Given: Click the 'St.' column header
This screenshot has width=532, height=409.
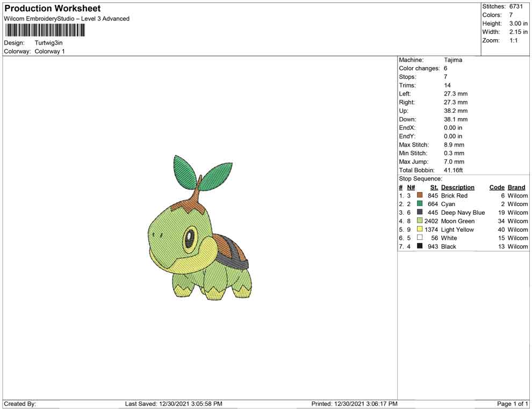Looking at the screenshot, I should [434, 187].
